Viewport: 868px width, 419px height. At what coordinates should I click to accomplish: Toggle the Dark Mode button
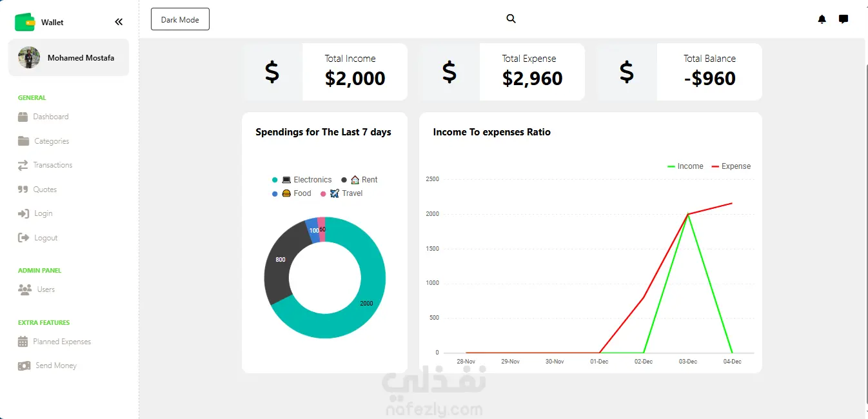pos(180,19)
